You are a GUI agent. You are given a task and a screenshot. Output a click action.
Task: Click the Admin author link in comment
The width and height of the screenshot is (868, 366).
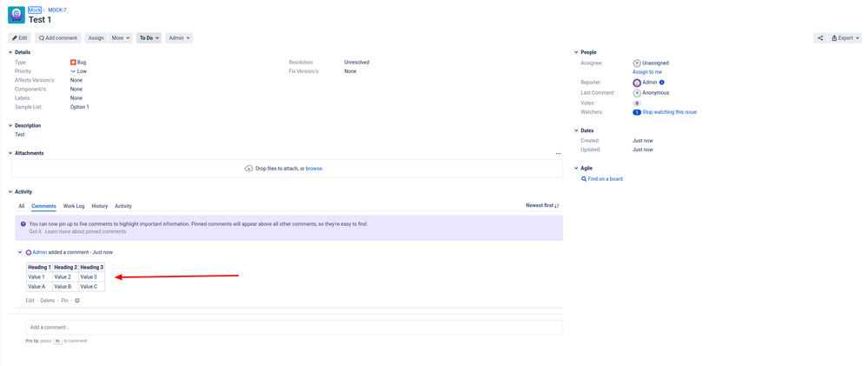(40, 252)
